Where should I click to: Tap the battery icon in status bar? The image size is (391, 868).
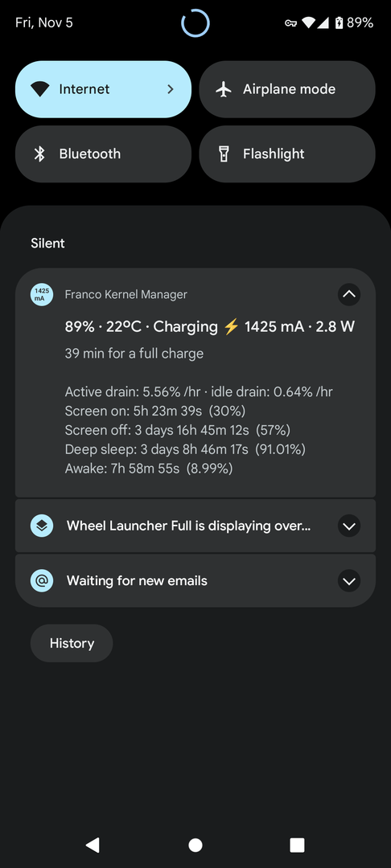pos(339,23)
